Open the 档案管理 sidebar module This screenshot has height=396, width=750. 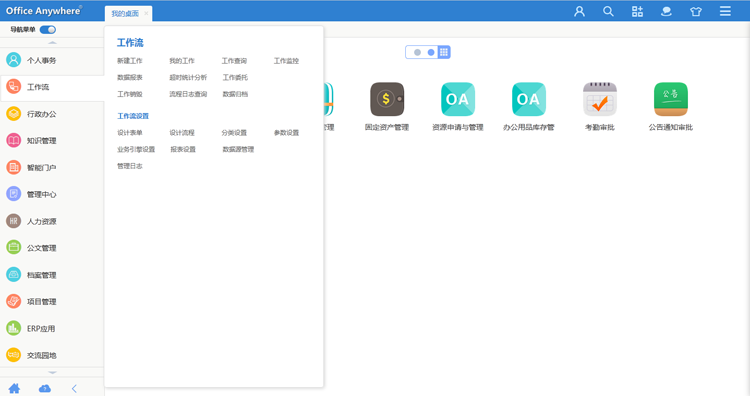tap(52, 275)
